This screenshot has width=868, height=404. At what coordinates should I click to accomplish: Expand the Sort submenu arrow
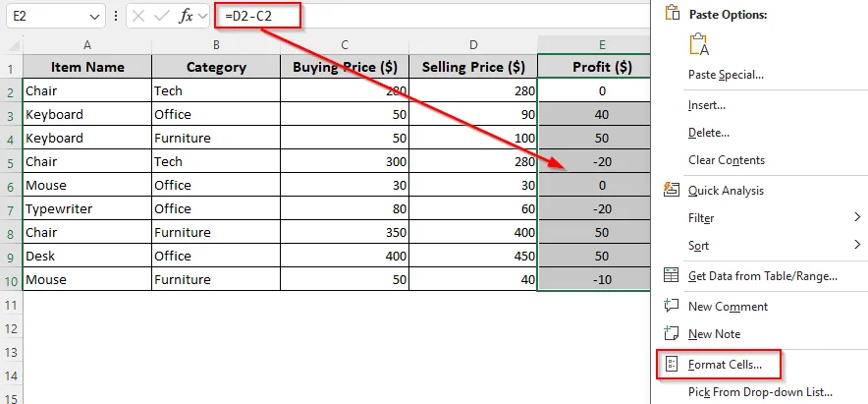857,245
